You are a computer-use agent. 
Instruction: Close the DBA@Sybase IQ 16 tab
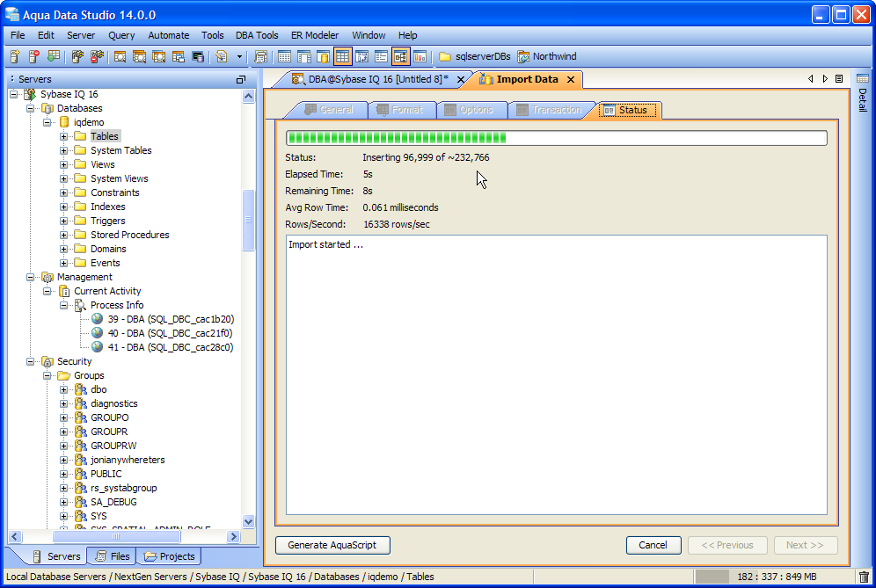461,79
